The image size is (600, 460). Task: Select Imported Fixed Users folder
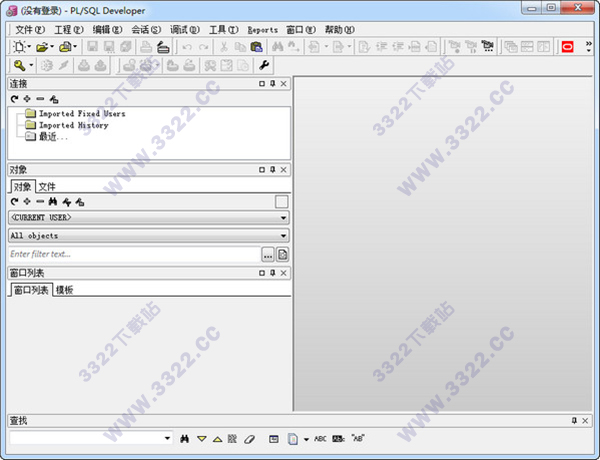coord(75,114)
